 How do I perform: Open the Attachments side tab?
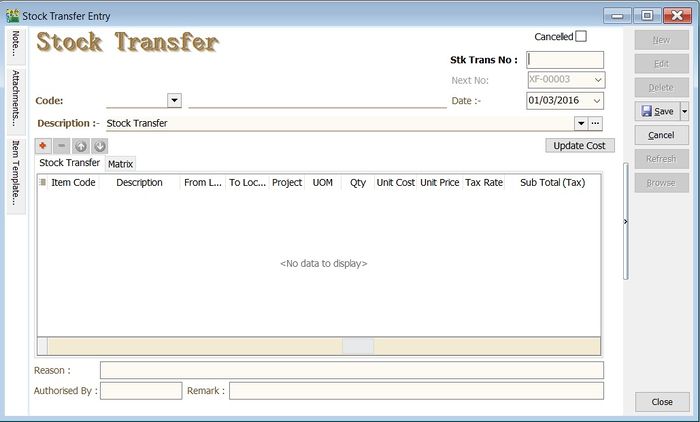[x=16, y=98]
